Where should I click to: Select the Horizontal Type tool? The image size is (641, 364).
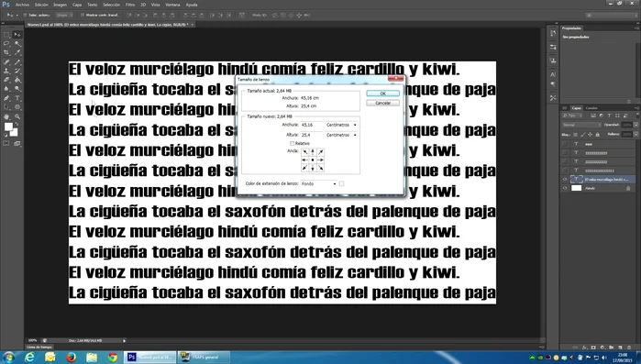17,98
